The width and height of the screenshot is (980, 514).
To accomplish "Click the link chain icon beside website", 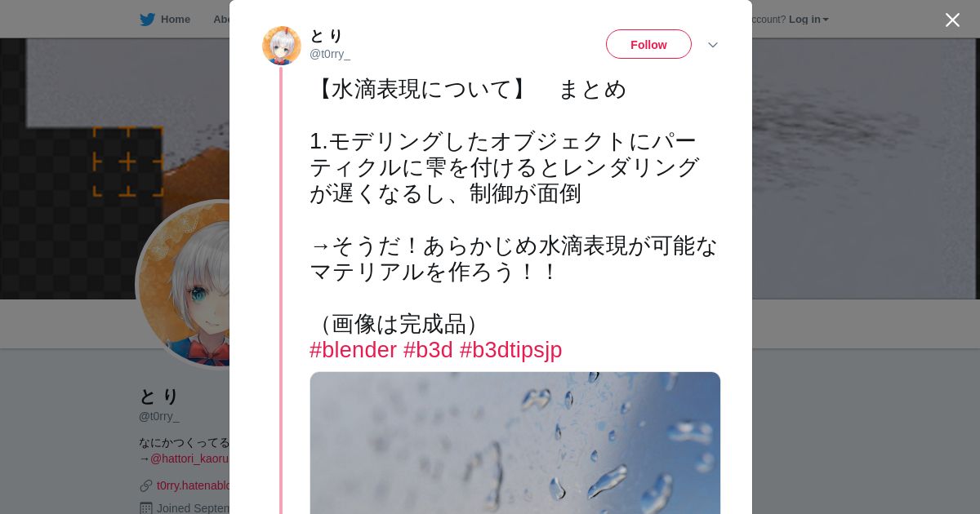I will (146, 485).
